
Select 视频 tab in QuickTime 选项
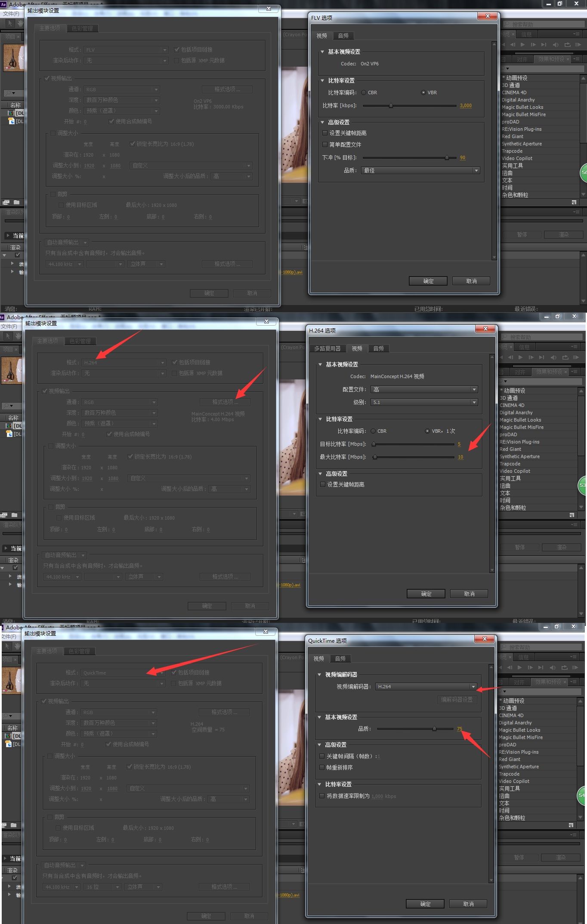click(319, 659)
